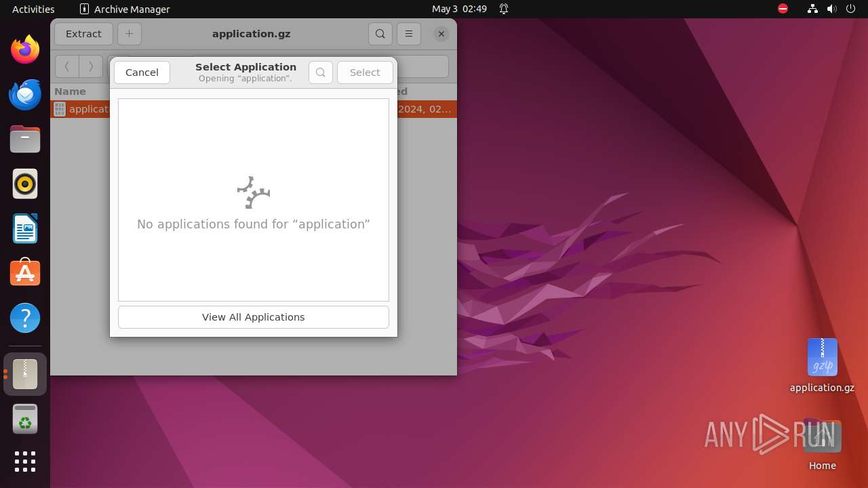Image resolution: width=868 pixels, height=488 pixels.
Task: Click the power icon in system tray
Action: 851,9
